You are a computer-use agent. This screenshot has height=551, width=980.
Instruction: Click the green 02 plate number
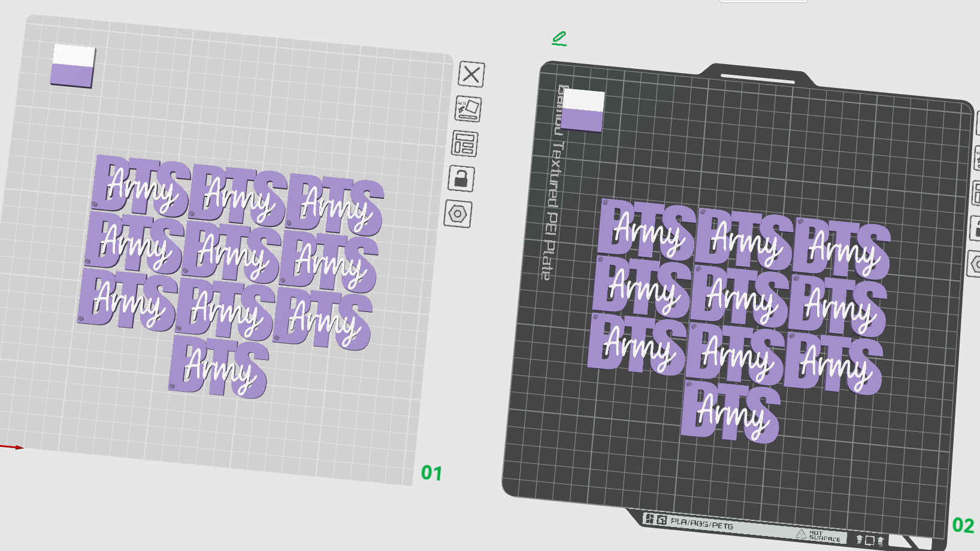point(963,526)
